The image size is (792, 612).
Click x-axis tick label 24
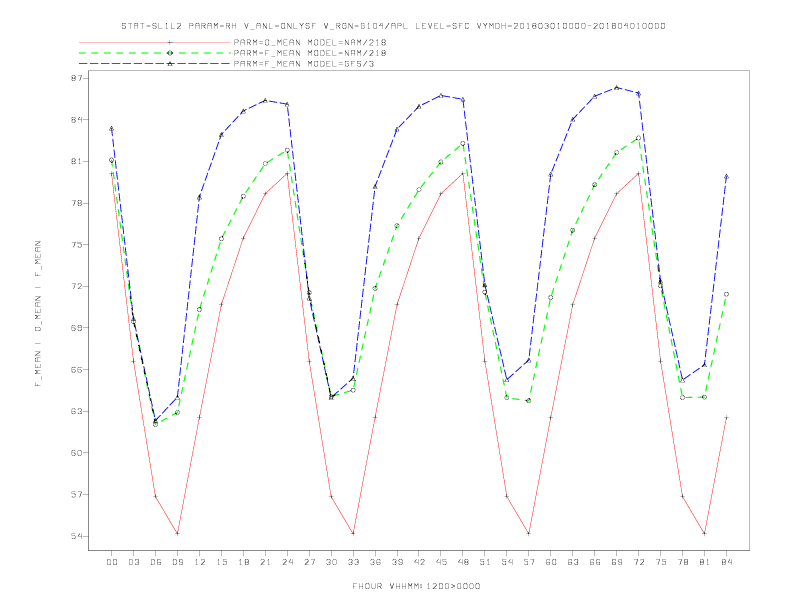287,562
